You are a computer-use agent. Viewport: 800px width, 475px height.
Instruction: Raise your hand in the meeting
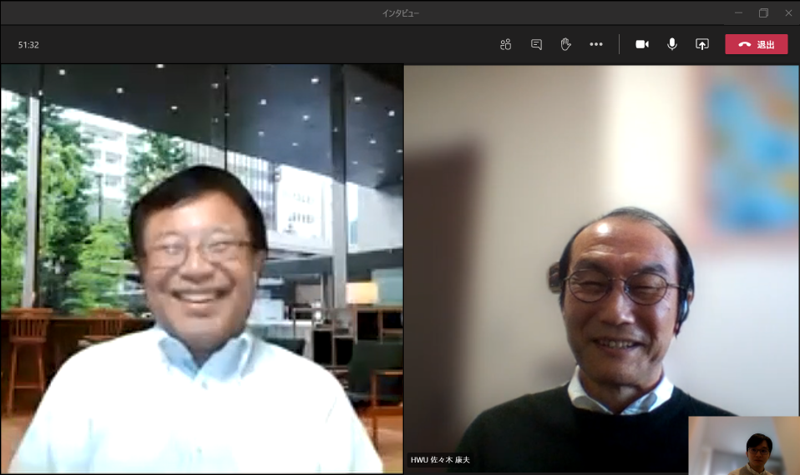pos(565,44)
